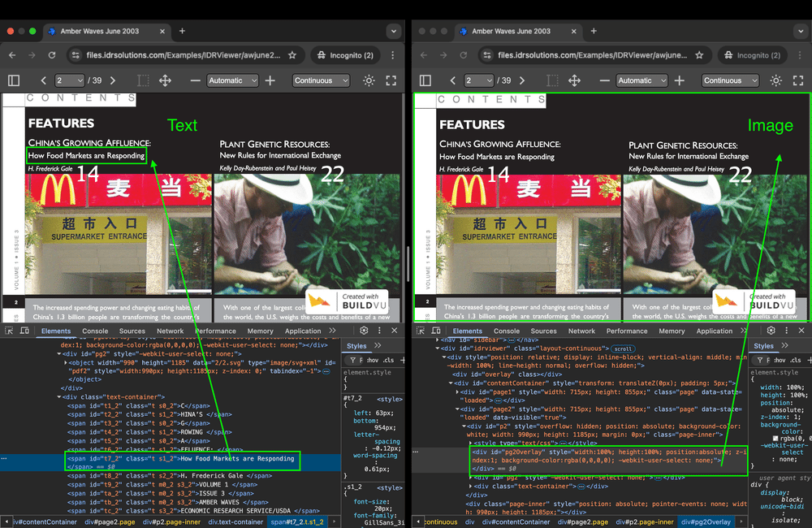The height and width of the screenshot is (528, 812).
Task: Toggle :hov element state in the right Styles pane
Action: click(779, 360)
